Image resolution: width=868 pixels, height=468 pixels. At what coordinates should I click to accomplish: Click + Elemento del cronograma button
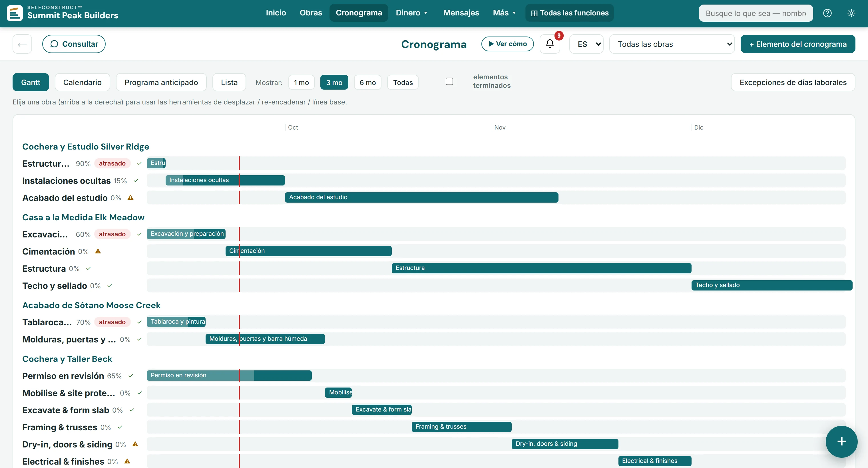coord(797,44)
